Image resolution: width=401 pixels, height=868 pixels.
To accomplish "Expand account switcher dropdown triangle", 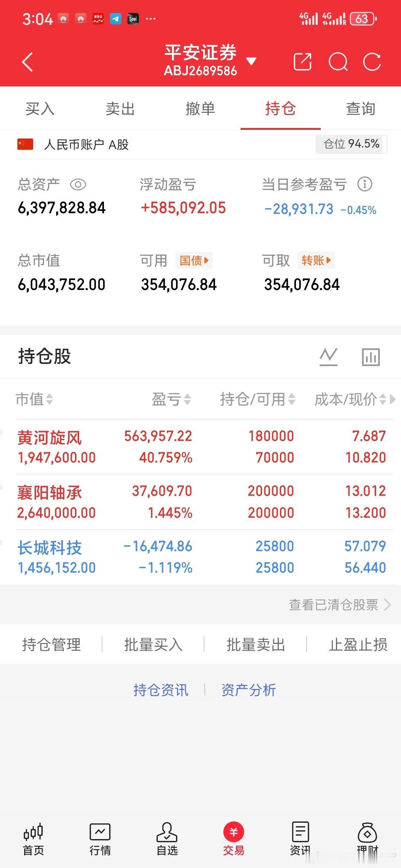I will tap(251, 61).
